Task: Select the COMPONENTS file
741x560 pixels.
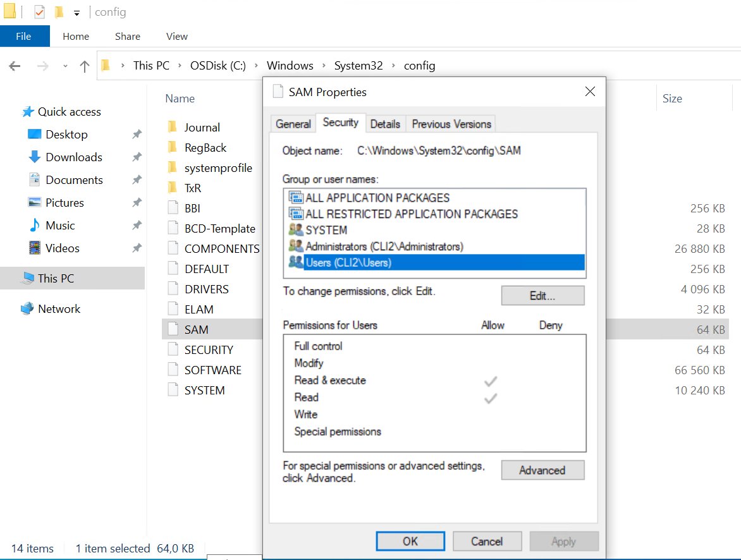Action: (x=222, y=248)
